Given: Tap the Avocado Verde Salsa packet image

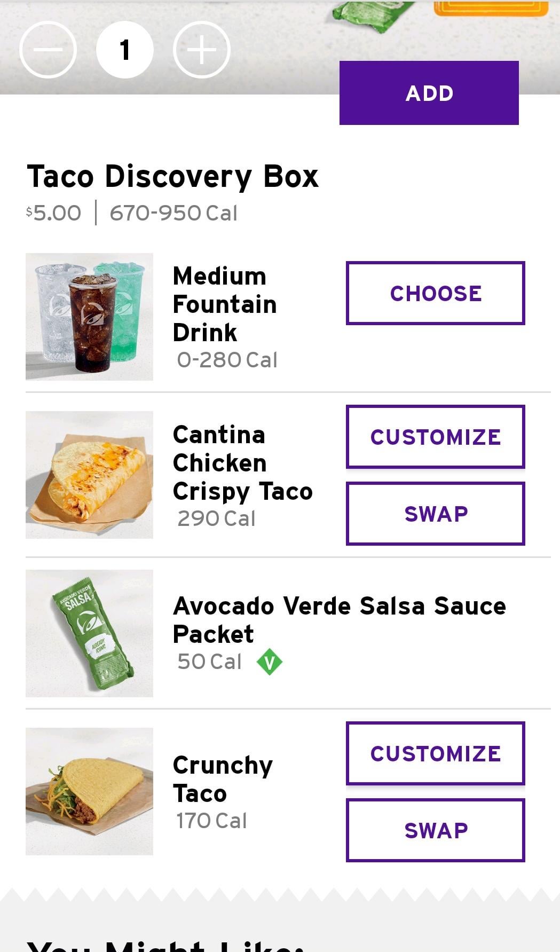Looking at the screenshot, I should point(89,633).
